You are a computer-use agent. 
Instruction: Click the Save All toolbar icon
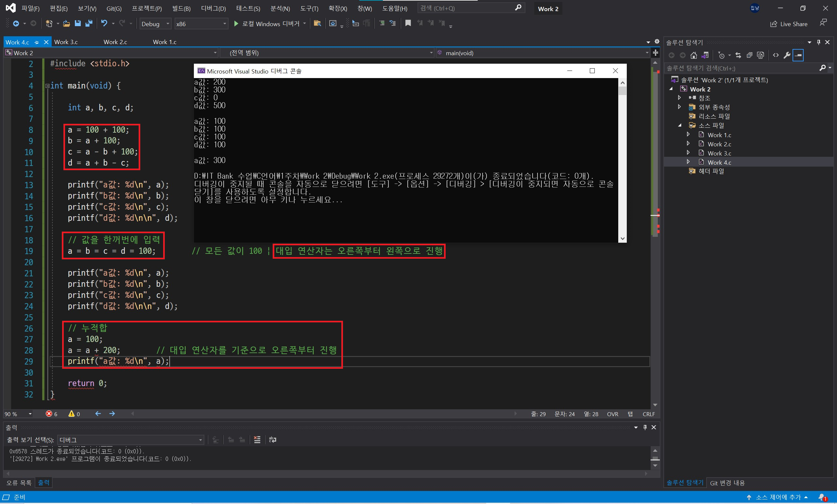coord(89,24)
